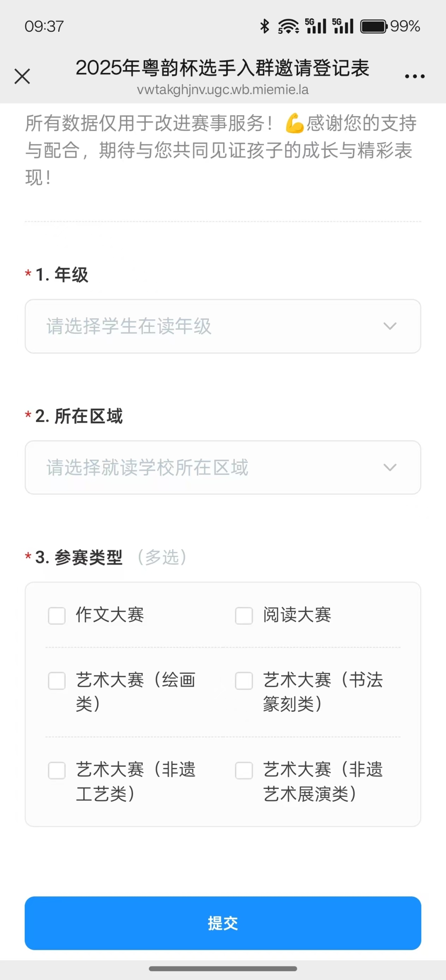Tap the page URL vwtakghjnv.ugc.wb.miemie.la

(223, 90)
